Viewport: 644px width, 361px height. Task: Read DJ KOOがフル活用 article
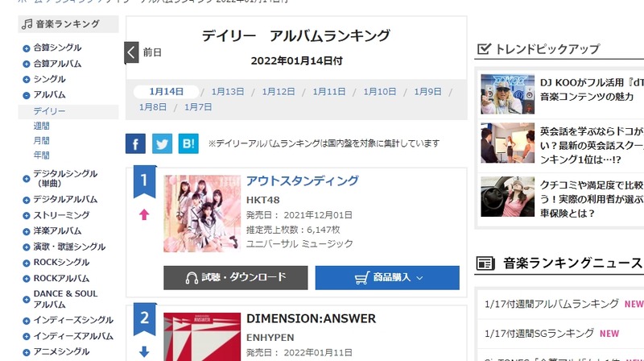coord(592,89)
